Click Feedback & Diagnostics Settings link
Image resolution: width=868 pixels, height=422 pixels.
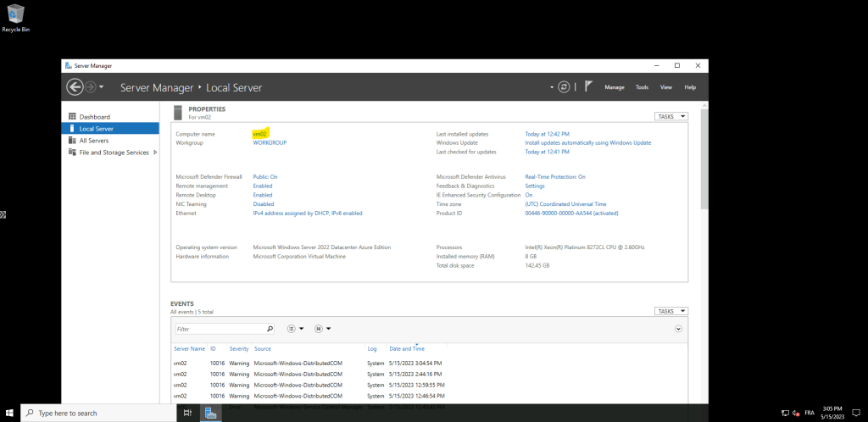[535, 186]
